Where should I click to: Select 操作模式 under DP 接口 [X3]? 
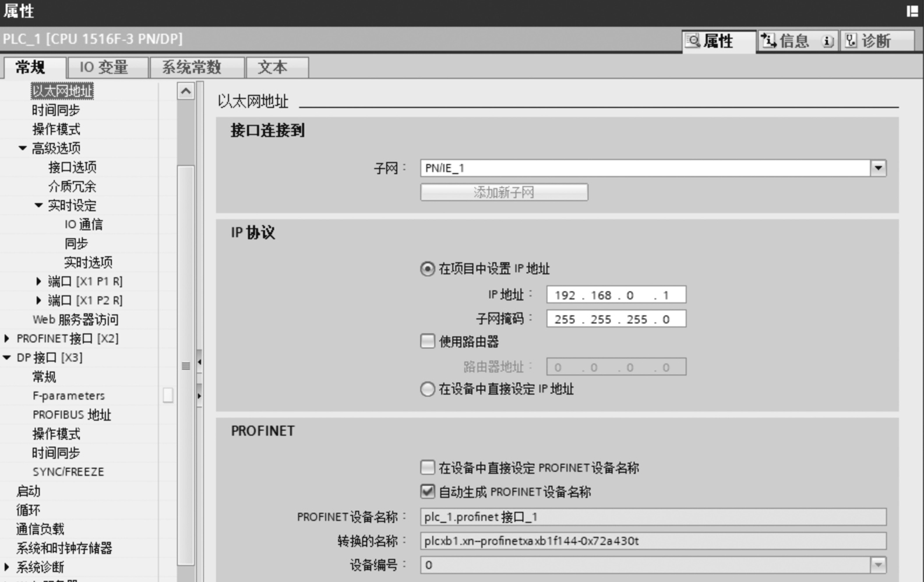(56, 434)
